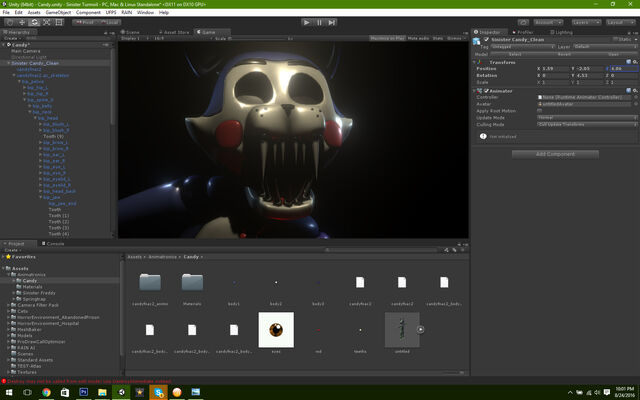
Task: Switch to the Scene tab
Action: 130,32
